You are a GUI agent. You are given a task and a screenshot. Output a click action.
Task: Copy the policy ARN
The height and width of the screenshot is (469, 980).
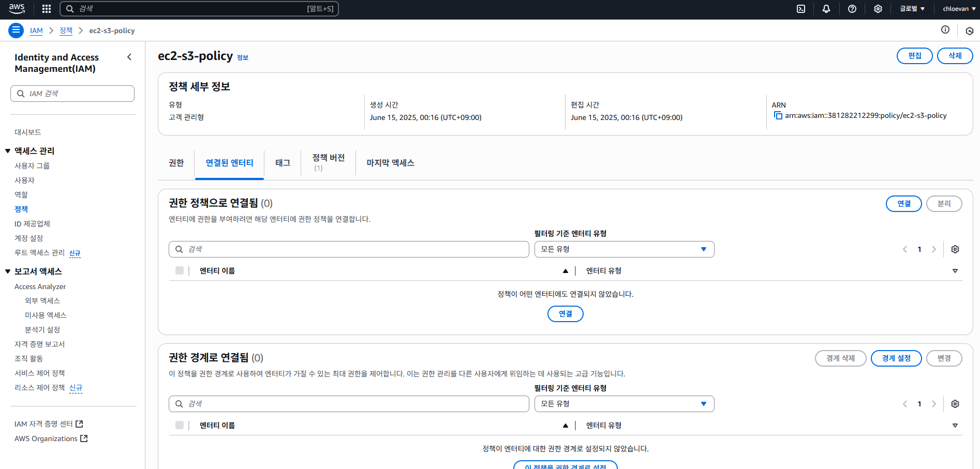pos(778,115)
